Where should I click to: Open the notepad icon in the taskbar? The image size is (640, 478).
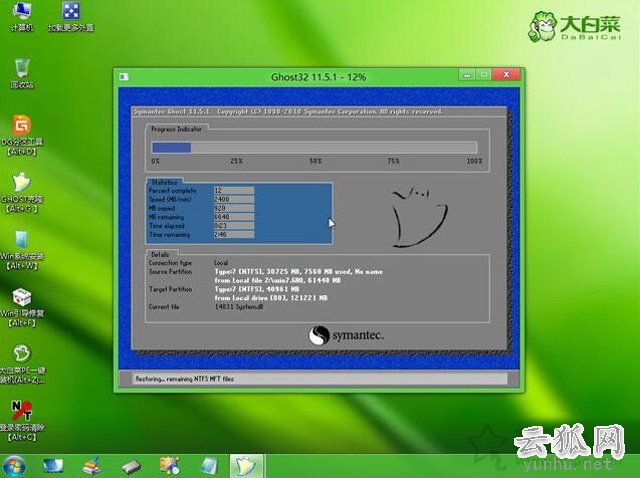[208, 465]
